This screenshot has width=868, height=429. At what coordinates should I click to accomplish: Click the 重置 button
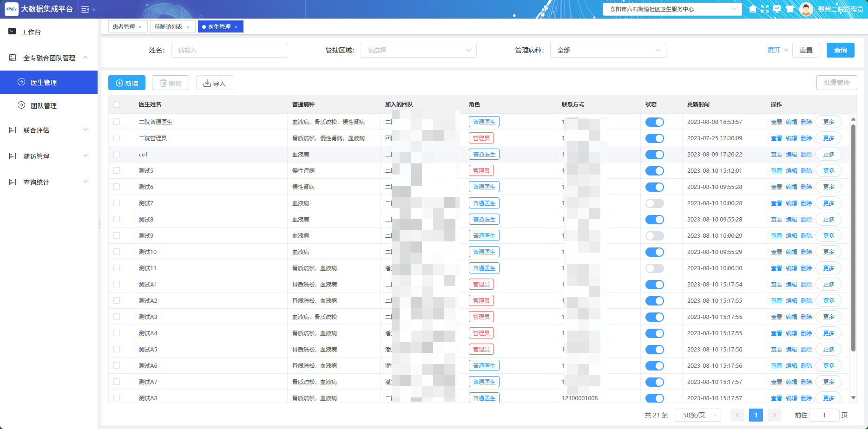[806, 50]
